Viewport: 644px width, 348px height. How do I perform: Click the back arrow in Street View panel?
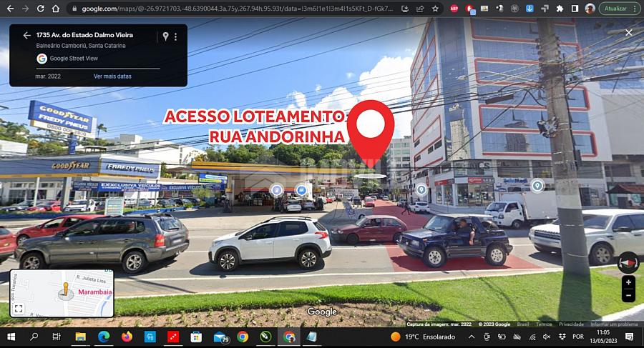click(26, 36)
